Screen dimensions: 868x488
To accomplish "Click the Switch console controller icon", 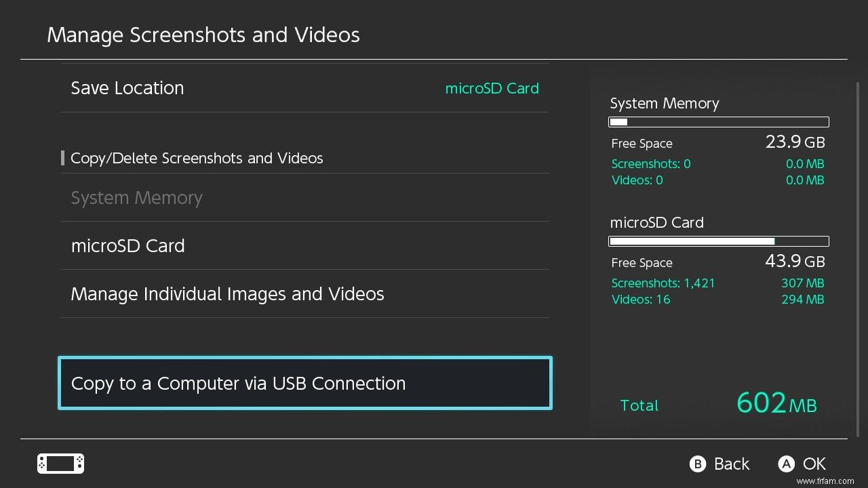I will coord(60,464).
